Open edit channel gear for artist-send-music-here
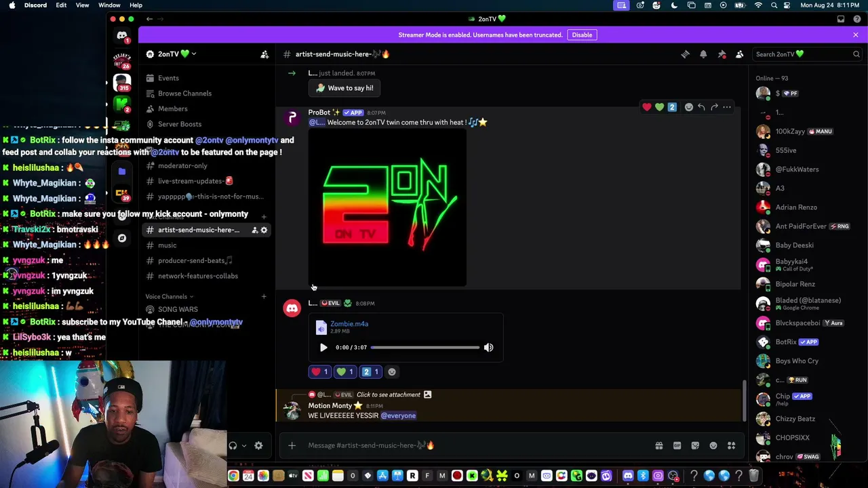Screen dimensions: 868x488 click(264, 230)
